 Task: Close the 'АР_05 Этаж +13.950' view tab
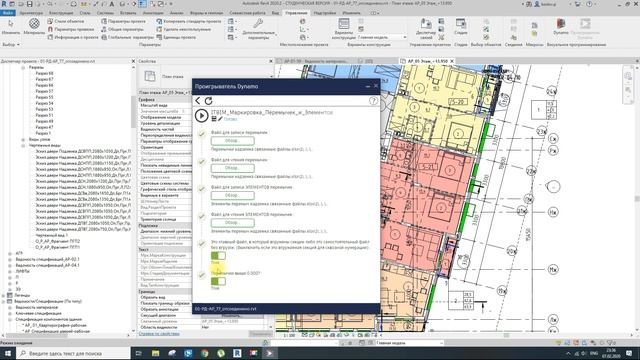point(452,61)
